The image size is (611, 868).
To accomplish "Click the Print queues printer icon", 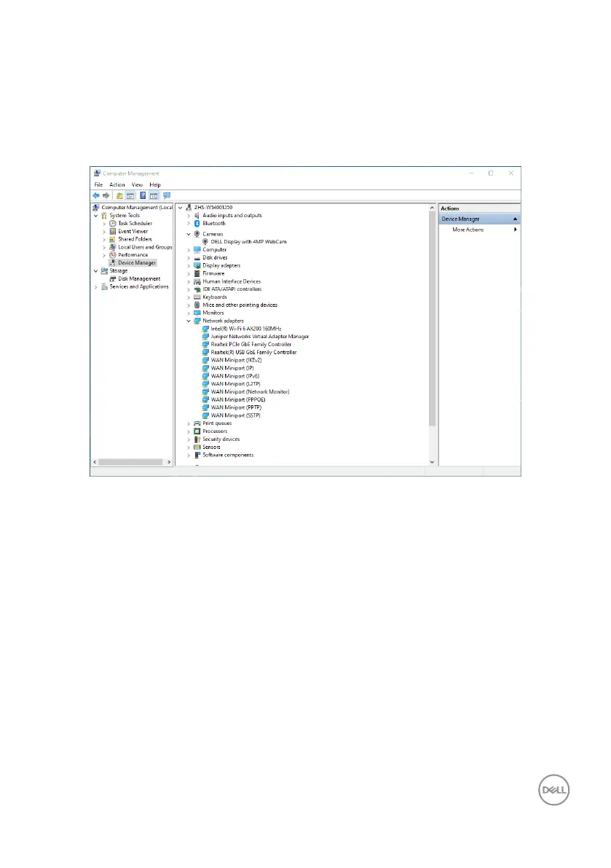I will tap(197, 423).
